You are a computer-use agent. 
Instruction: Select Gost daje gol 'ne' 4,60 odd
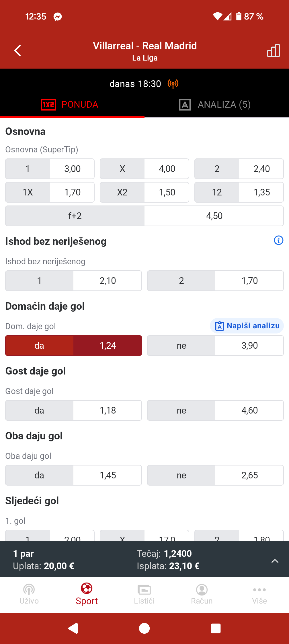click(x=215, y=410)
